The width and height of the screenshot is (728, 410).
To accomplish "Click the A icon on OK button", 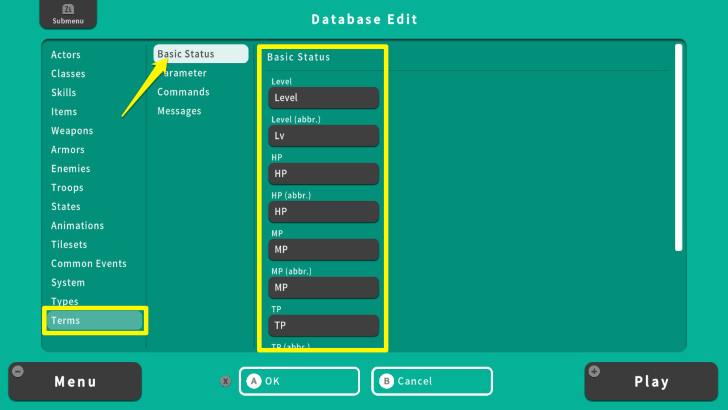I will [x=254, y=381].
